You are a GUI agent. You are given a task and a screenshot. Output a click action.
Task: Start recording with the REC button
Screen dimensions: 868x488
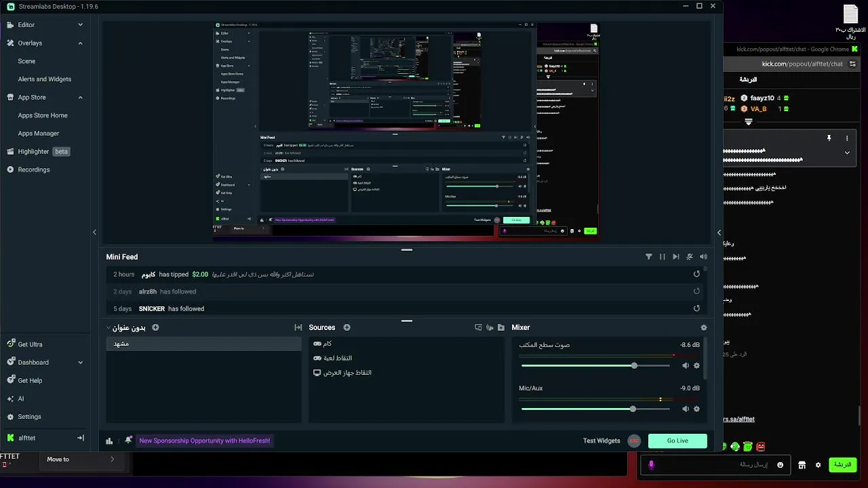pyautogui.click(x=634, y=441)
